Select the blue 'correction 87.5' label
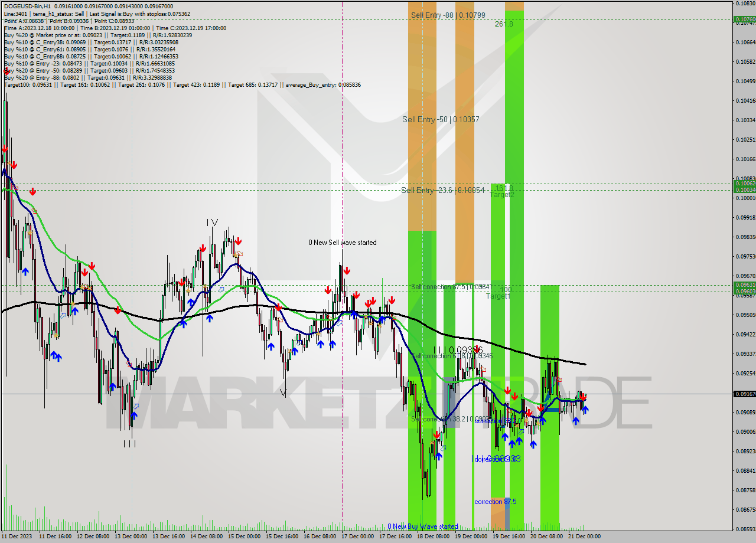The image size is (756, 543). point(496,502)
